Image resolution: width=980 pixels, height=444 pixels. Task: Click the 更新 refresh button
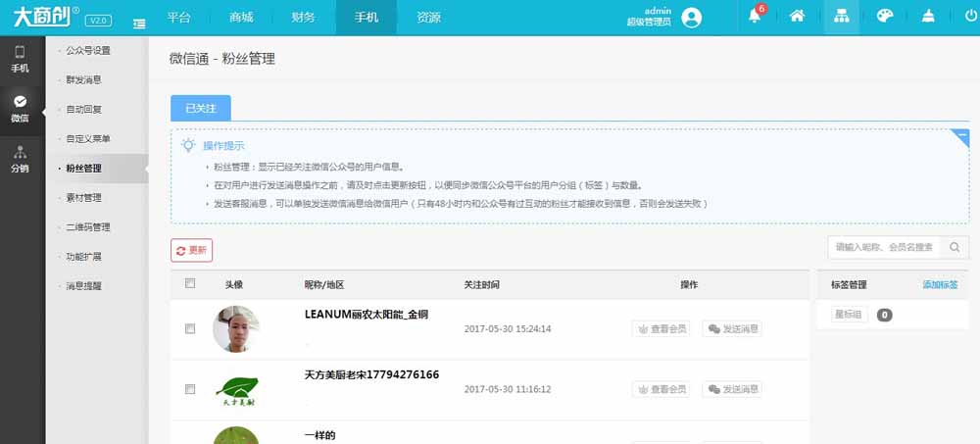(x=191, y=250)
